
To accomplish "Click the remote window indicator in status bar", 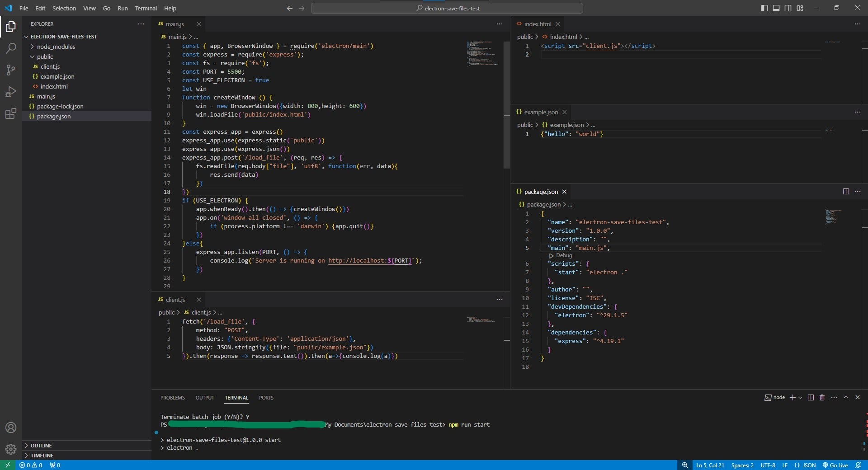I will (x=7, y=465).
